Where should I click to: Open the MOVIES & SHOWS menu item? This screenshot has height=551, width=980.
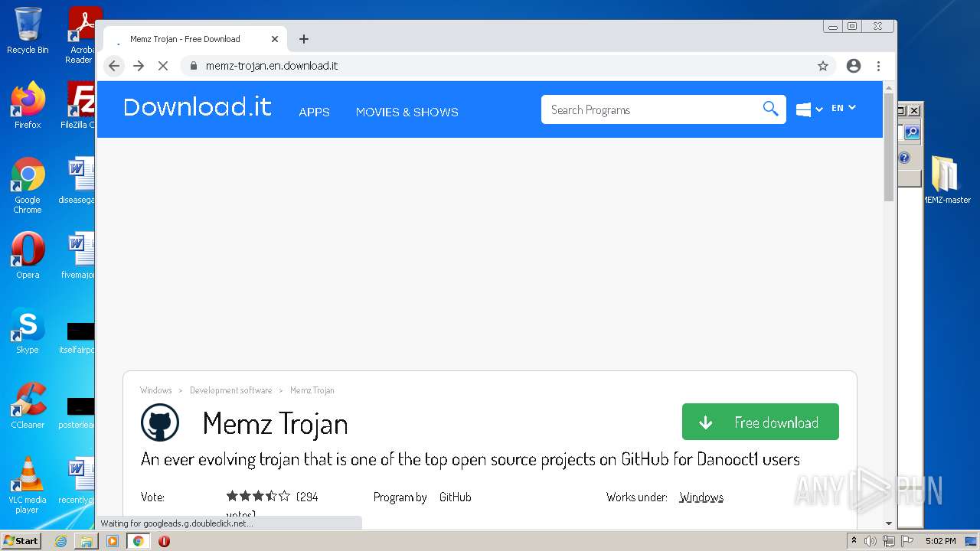[407, 112]
